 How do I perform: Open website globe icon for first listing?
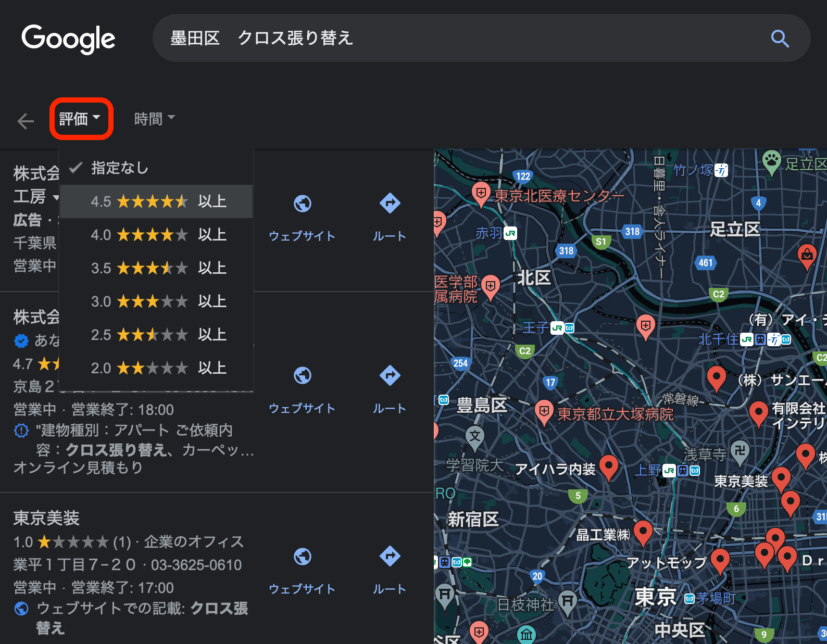coord(302,204)
